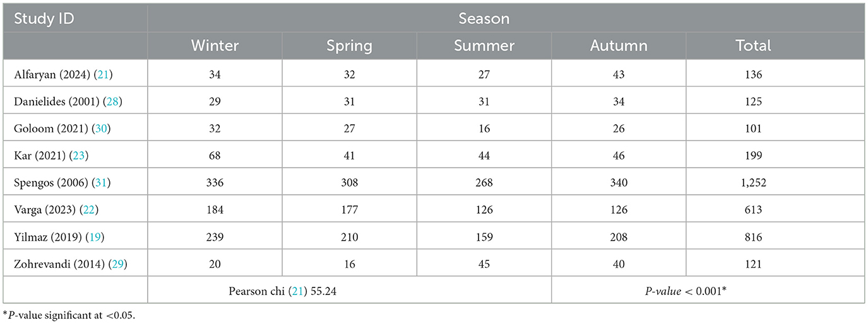This screenshot has height=324, width=868.
Task: Select the Spengos total value 1,252
Action: [753, 183]
